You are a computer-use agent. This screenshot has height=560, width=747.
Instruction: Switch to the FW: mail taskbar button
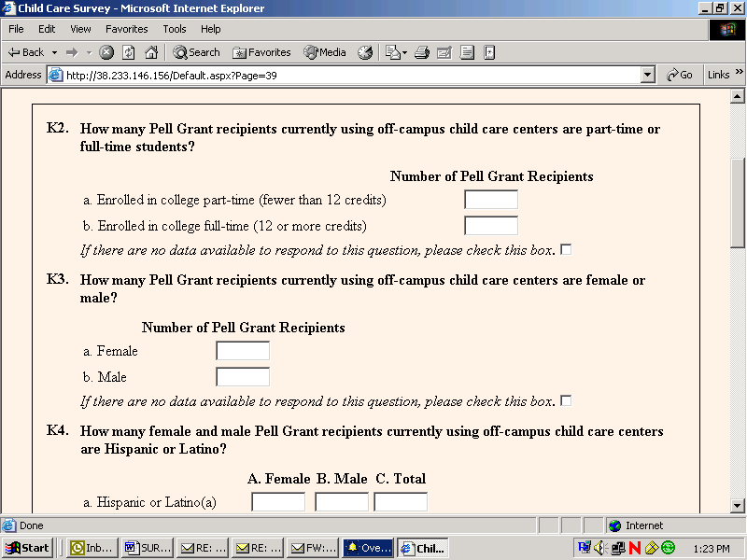coord(313,548)
